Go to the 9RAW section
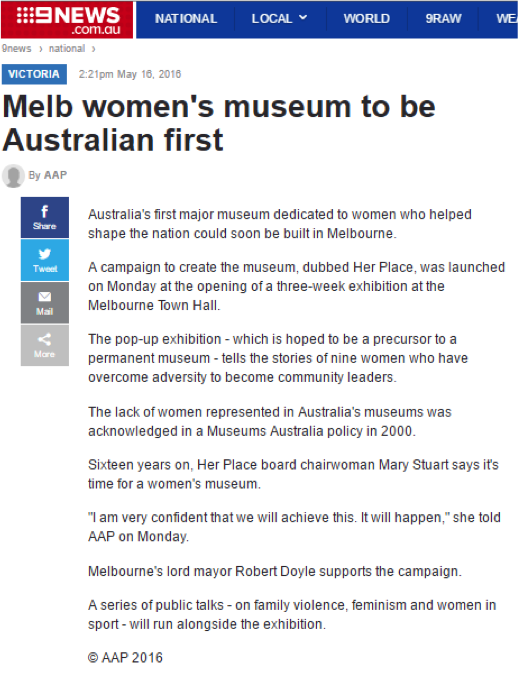 pos(443,19)
